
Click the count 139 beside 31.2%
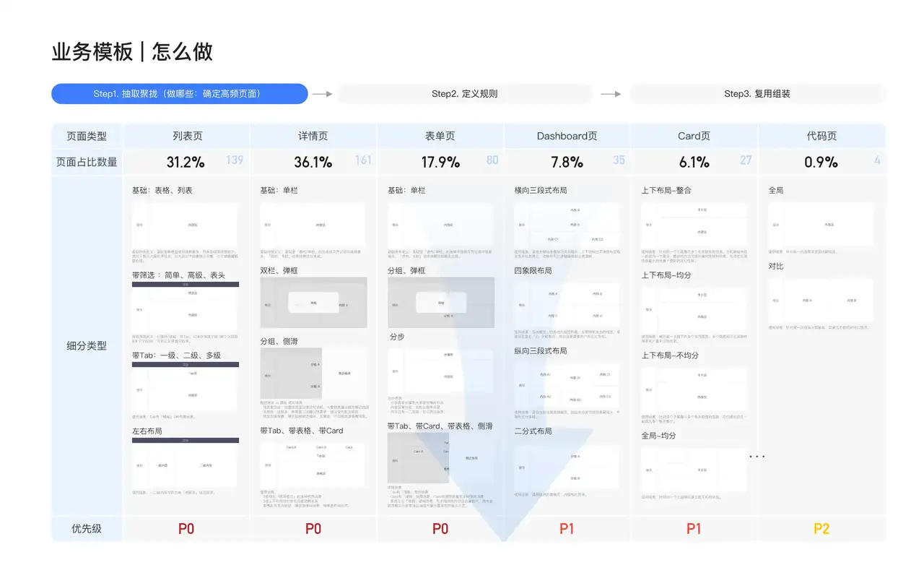pyautogui.click(x=235, y=160)
